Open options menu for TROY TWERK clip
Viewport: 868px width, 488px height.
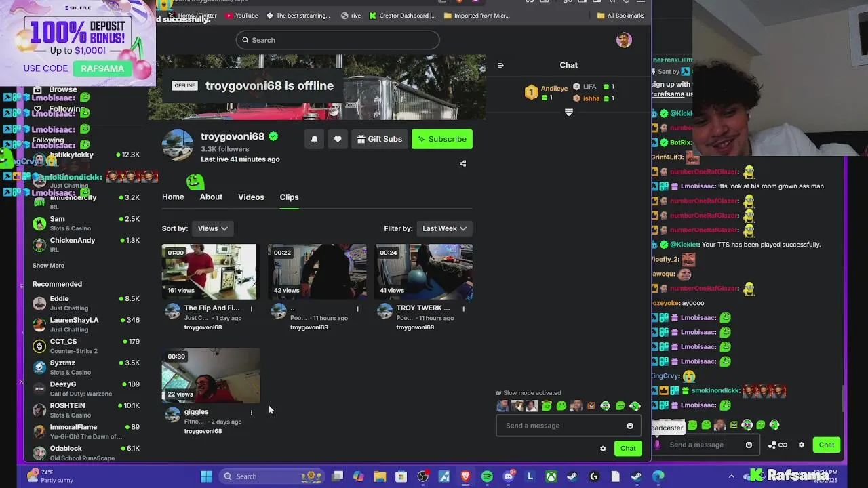click(463, 308)
